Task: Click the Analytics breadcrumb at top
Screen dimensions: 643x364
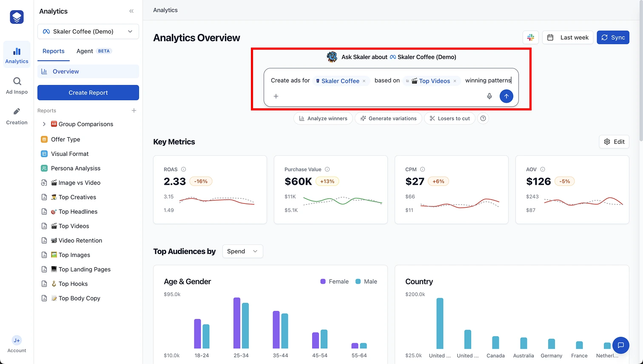Action: pos(165,10)
